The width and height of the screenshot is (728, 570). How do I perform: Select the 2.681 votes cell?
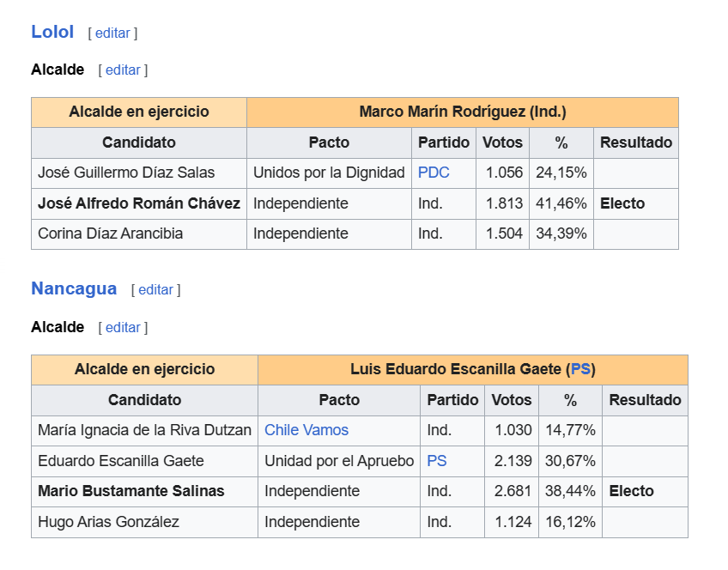coord(512,492)
